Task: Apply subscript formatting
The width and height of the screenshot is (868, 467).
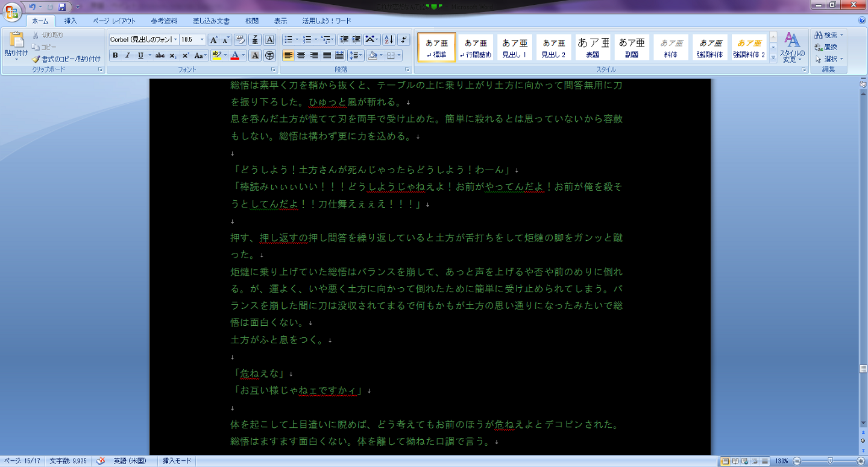Action: click(x=173, y=56)
